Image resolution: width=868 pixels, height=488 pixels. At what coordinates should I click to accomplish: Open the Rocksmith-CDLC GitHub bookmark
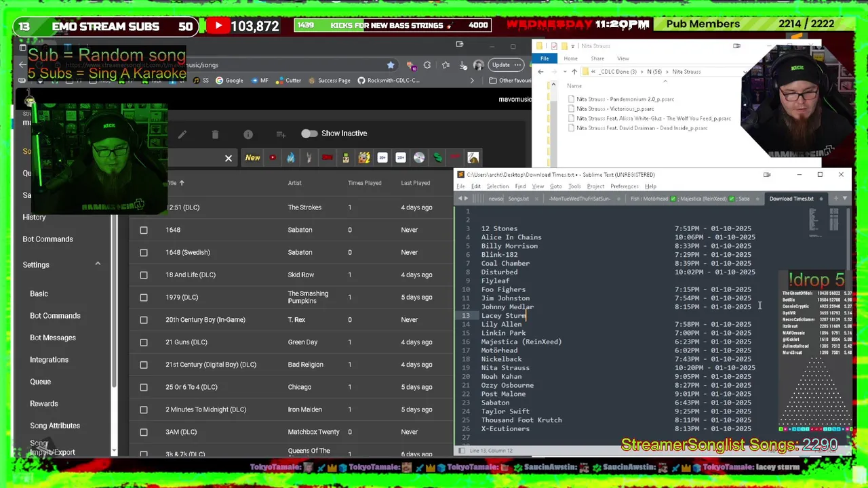click(x=389, y=81)
